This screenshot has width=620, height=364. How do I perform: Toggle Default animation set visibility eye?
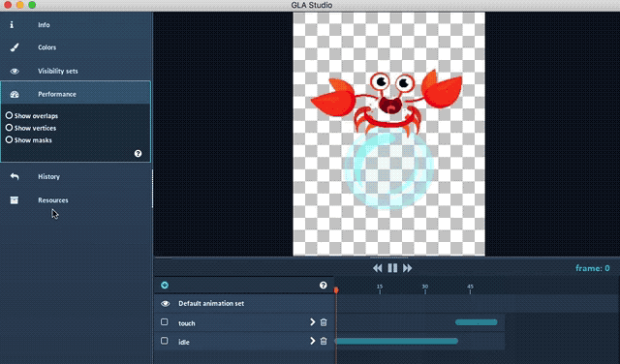pyautogui.click(x=165, y=304)
